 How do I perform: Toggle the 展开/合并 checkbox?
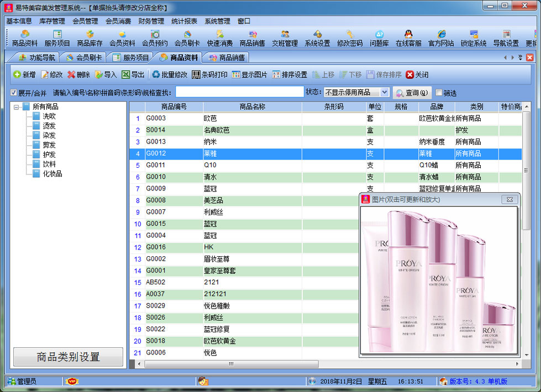tap(14, 93)
